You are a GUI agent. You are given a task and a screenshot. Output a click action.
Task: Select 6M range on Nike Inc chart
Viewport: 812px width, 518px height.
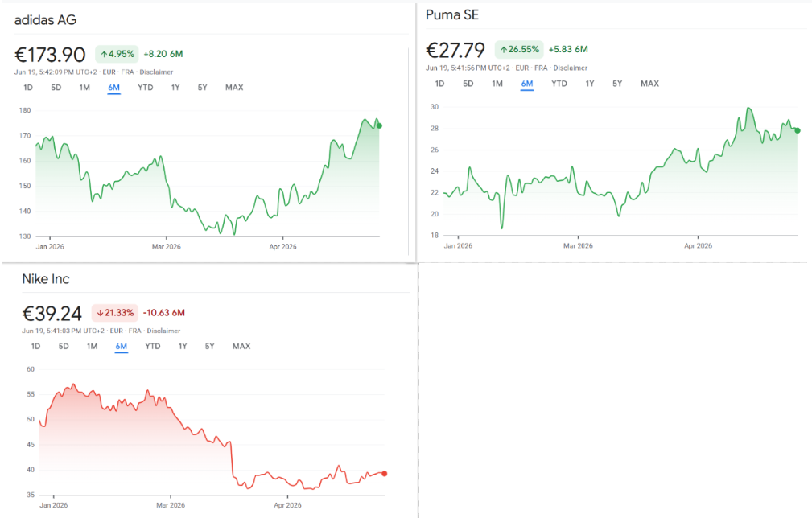[122, 346]
